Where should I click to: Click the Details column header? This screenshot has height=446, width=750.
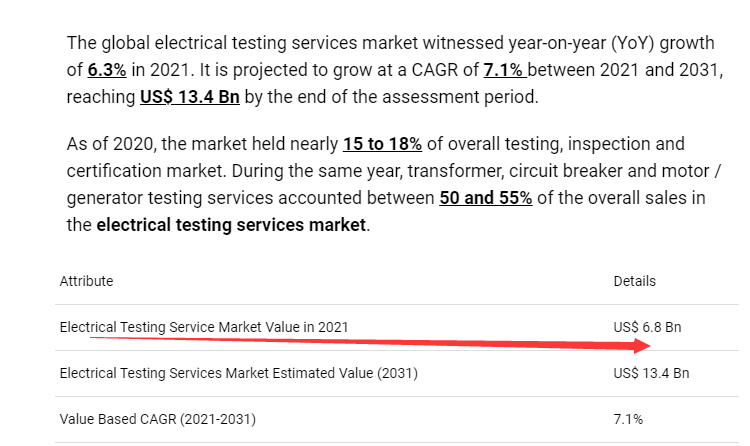pyautogui.click(x=635, y=281)
